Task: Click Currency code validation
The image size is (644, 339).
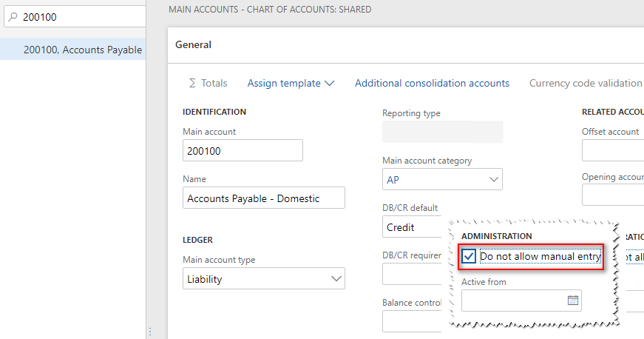Action: click(x=585, y=83)
